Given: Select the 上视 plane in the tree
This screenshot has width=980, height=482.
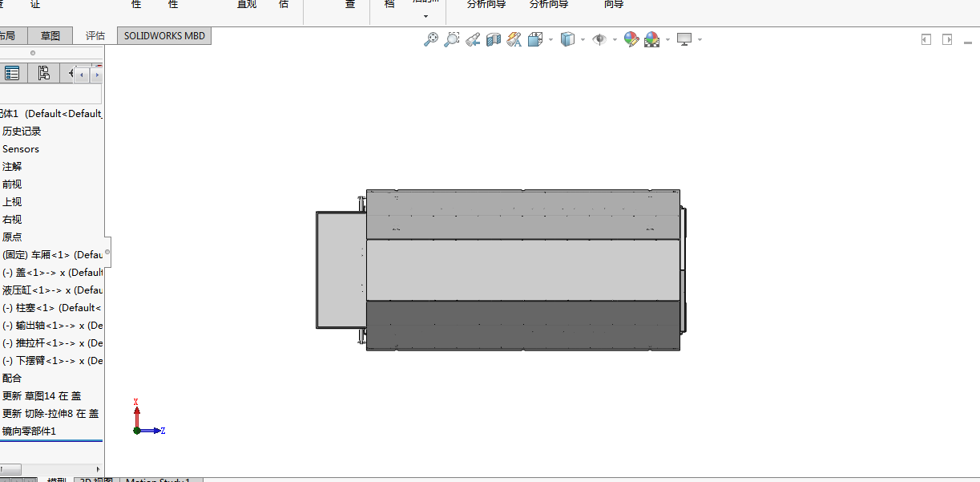Looking at the screenshot, I should coord(12,201).
